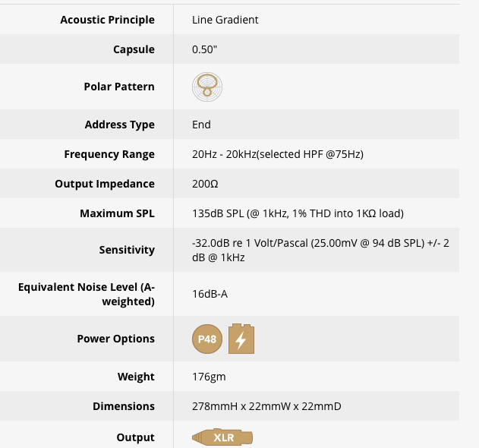
Task: Click the Maximum SPL value text
Action: [x=298, y=213]
